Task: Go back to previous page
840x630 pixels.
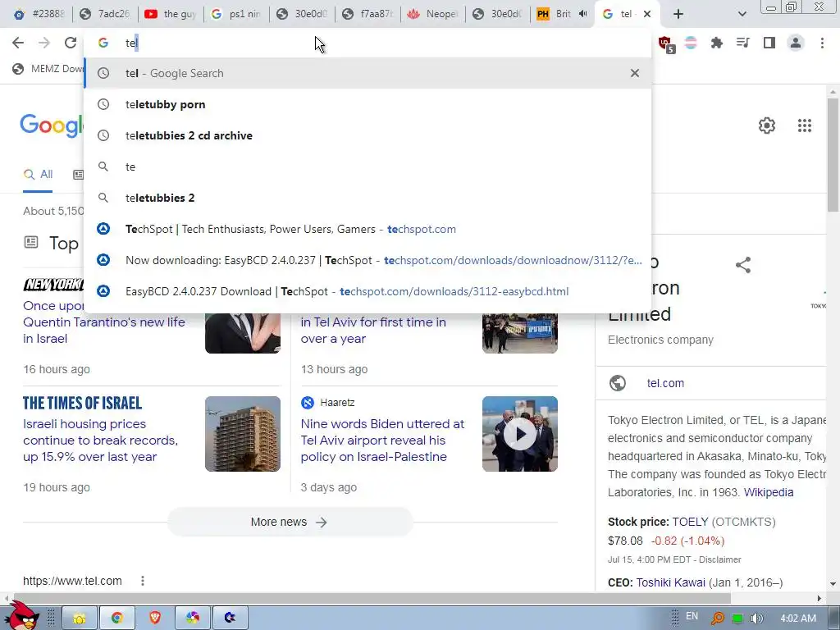Action: [x=18, y=43]
